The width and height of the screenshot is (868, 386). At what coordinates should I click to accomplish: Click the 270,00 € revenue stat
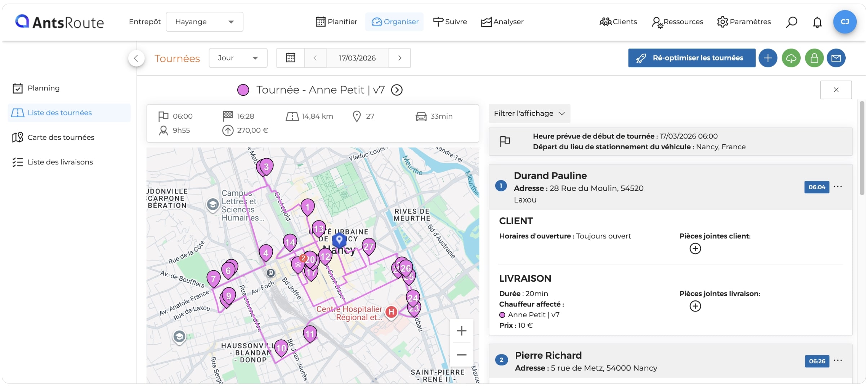point(245,131)
